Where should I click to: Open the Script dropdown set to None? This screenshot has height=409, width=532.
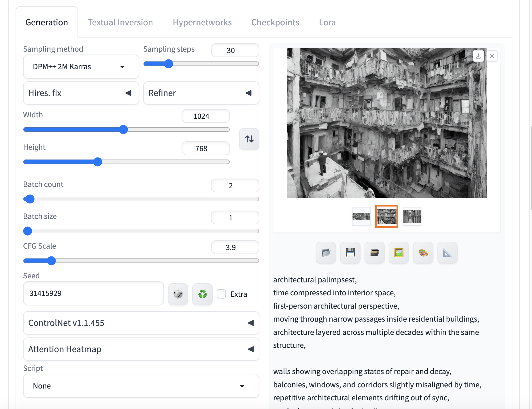(141, 386)
